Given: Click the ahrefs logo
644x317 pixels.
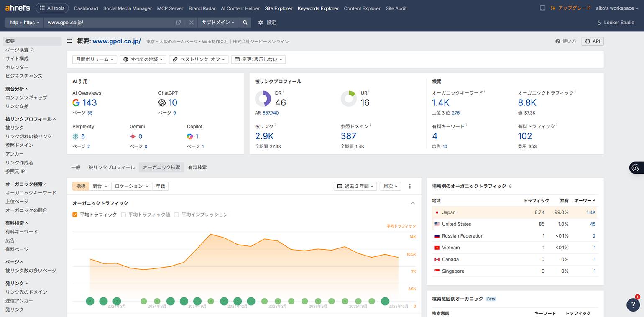Looking at the screenshot, I should pyautogui.click(x=18, y=8).
